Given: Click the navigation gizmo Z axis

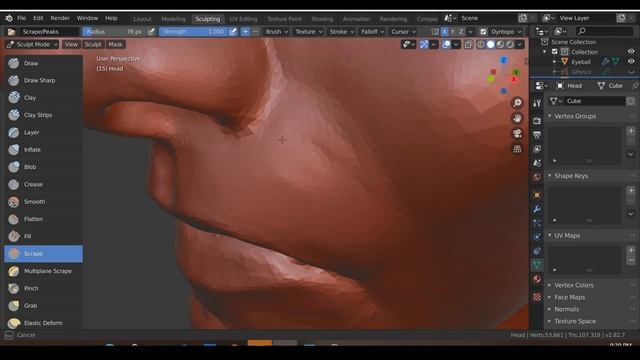Looking at the screenshot, I should [504, 60].
